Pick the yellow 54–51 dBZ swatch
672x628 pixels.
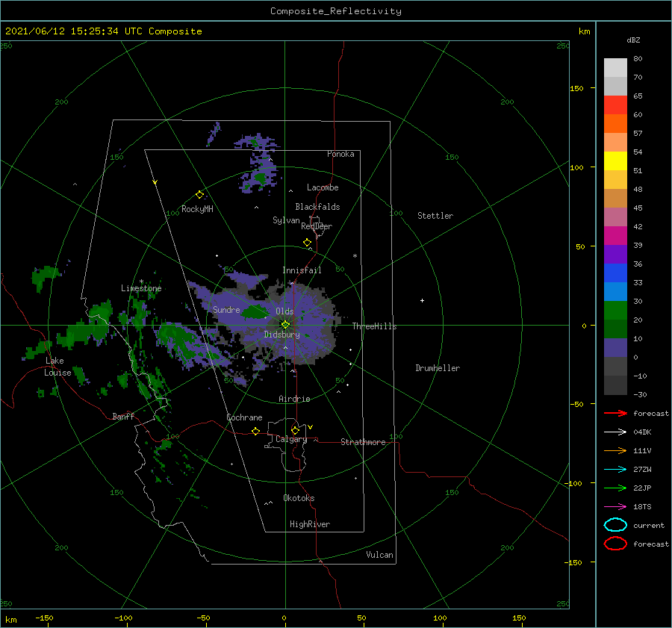tap(615, 161)
